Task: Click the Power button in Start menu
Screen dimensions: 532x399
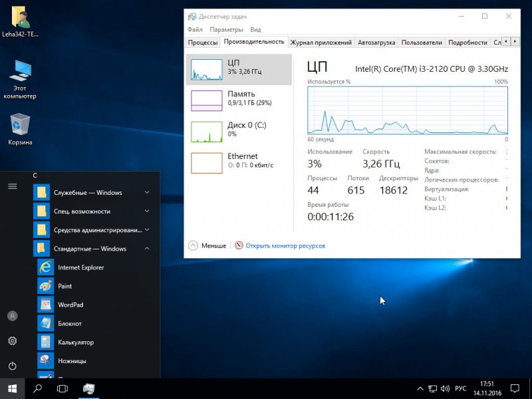Action: pos(13,366)
